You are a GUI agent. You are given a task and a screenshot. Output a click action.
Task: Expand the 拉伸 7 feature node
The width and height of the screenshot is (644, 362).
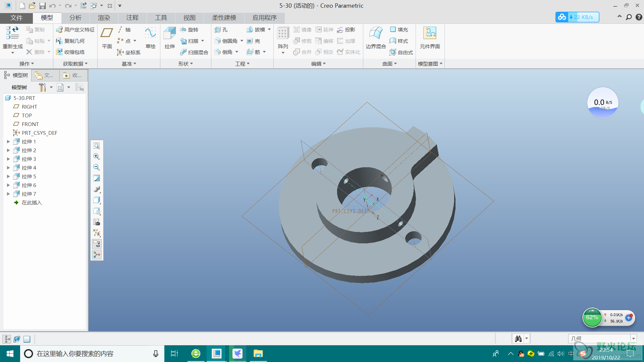(x=8, y=194)
